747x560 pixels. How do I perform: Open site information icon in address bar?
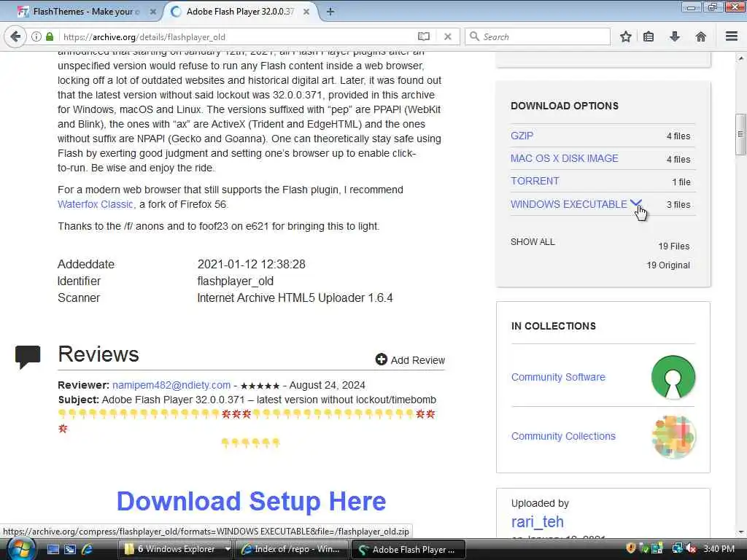(36, 36)
